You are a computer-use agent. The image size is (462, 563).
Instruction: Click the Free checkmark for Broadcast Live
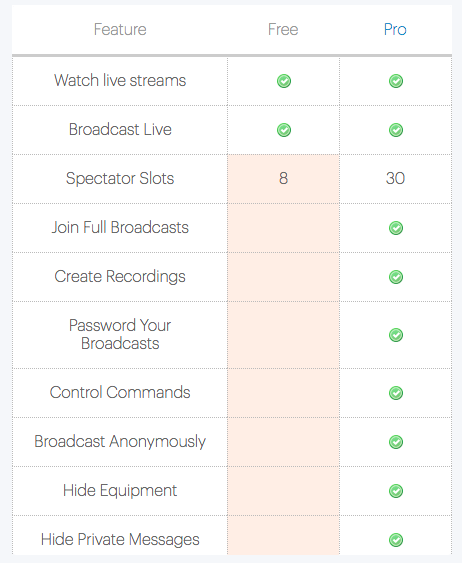coord(284,130)
